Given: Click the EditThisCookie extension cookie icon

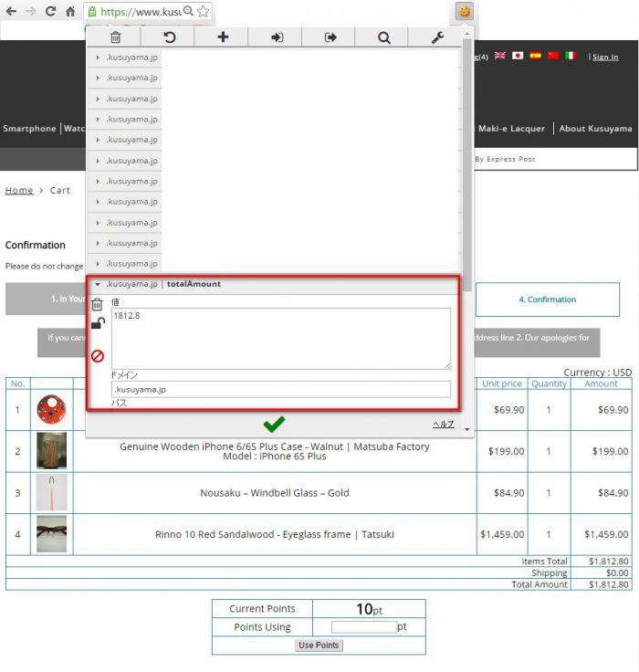Looking at the screenshot, I should [x=465, y=12].
